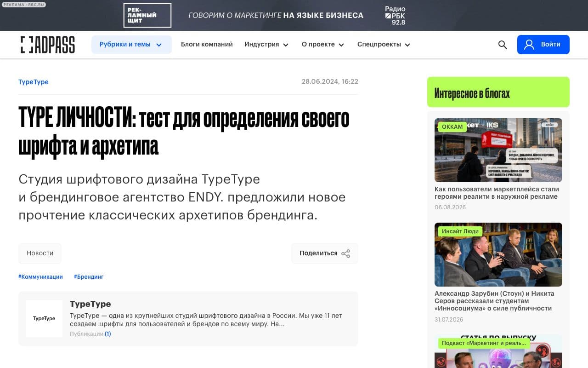Open the #Брендинг hashtag link
Screen dimensions: 588x368
point(89,277)
